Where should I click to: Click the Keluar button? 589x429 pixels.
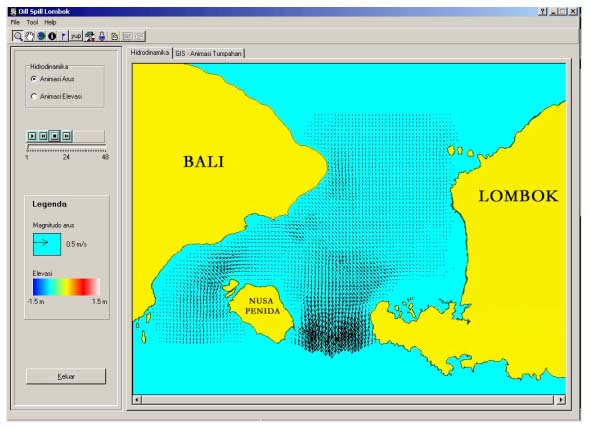click(66, 376)
